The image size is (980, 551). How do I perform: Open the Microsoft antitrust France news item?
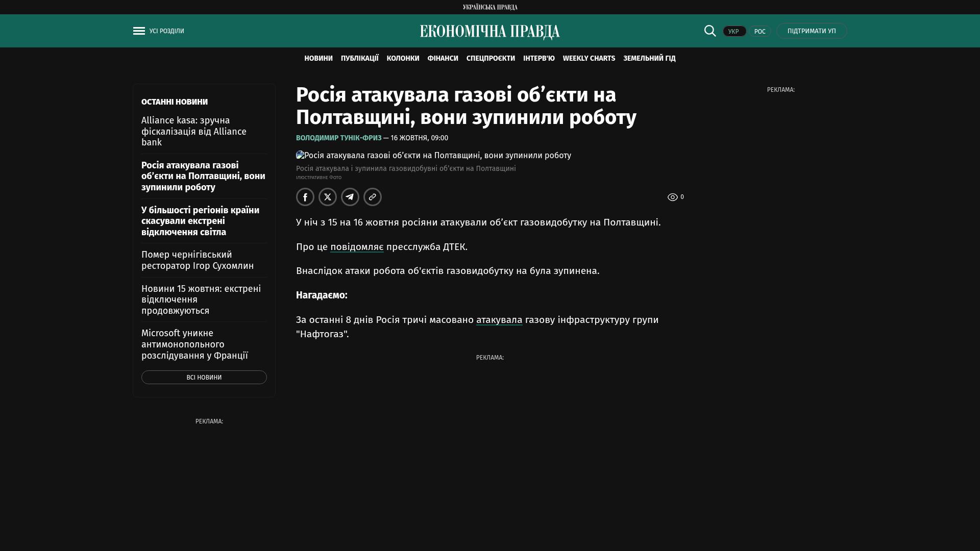(x=194, y=344)
